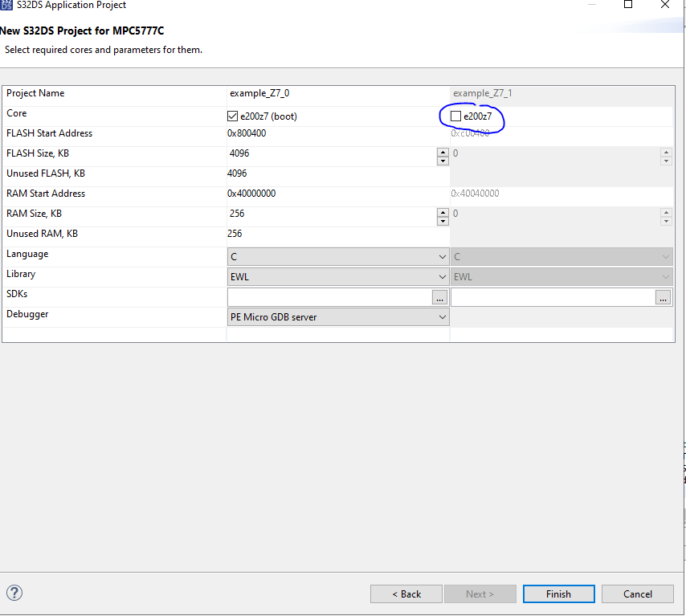Open SDKs browse dialog for example_Z7_0
The height and width of the screenshot is (616, 686).
(x=439, y=297)
